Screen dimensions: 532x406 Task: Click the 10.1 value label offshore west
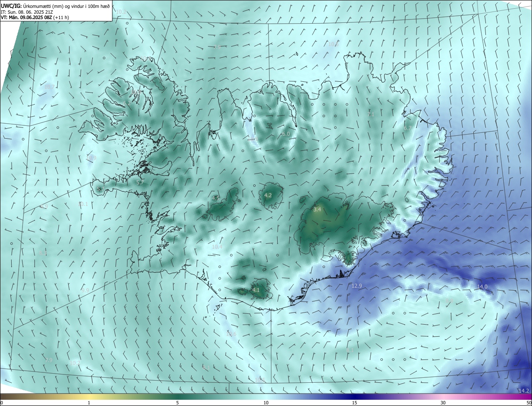(83, 204)
